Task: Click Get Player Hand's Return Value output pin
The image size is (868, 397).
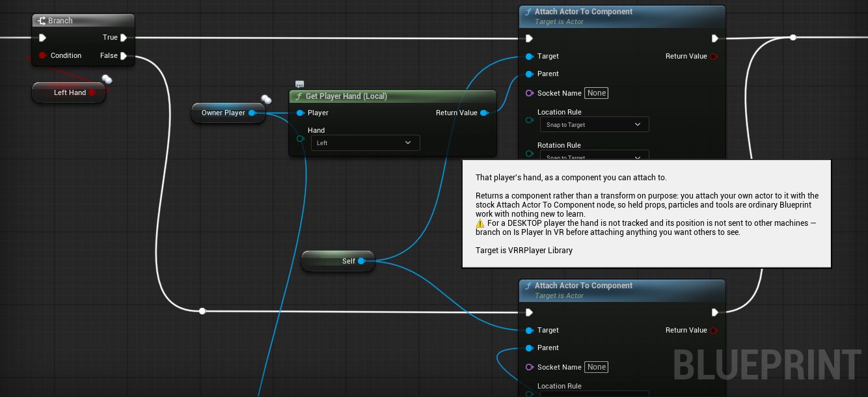Action: [484, 113]
